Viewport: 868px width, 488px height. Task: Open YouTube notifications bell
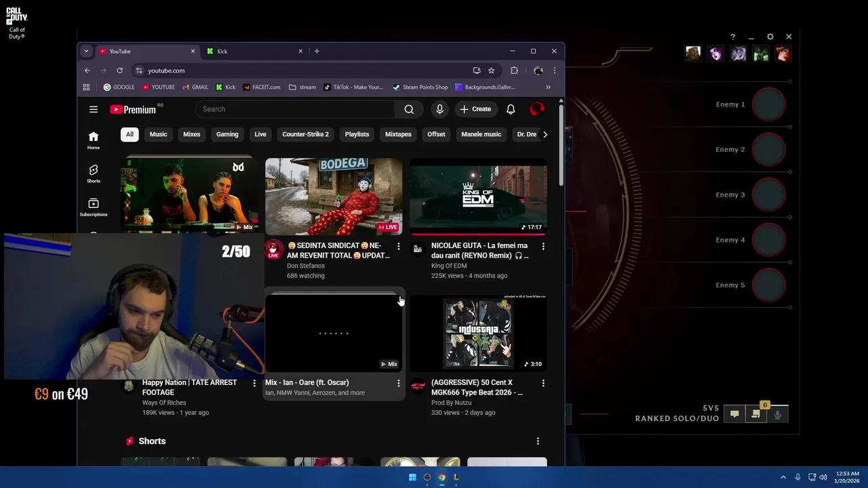(511, 109)
